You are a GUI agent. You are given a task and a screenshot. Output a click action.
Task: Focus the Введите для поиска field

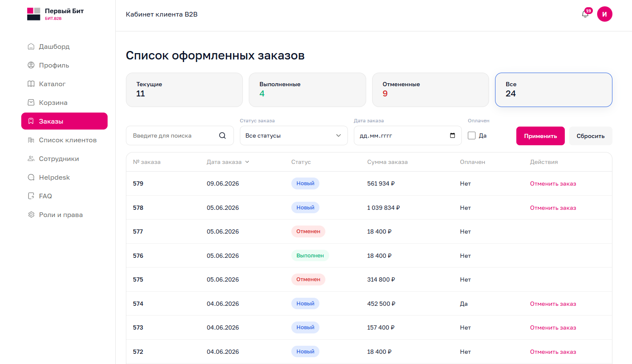coord(180,135)
